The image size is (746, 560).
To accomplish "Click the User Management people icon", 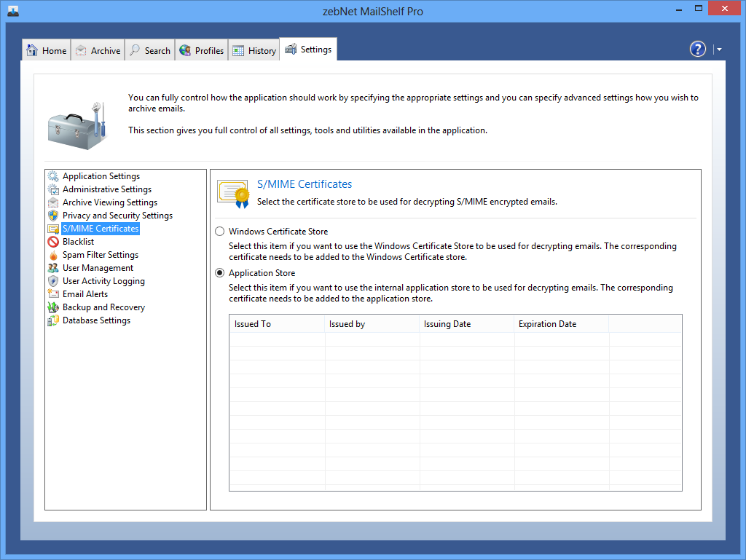I will pyautogui.click(x=53, y=268).
